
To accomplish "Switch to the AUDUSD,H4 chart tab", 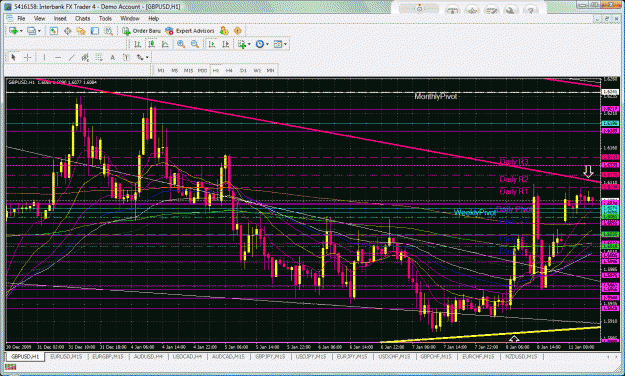I will (148, 357).
